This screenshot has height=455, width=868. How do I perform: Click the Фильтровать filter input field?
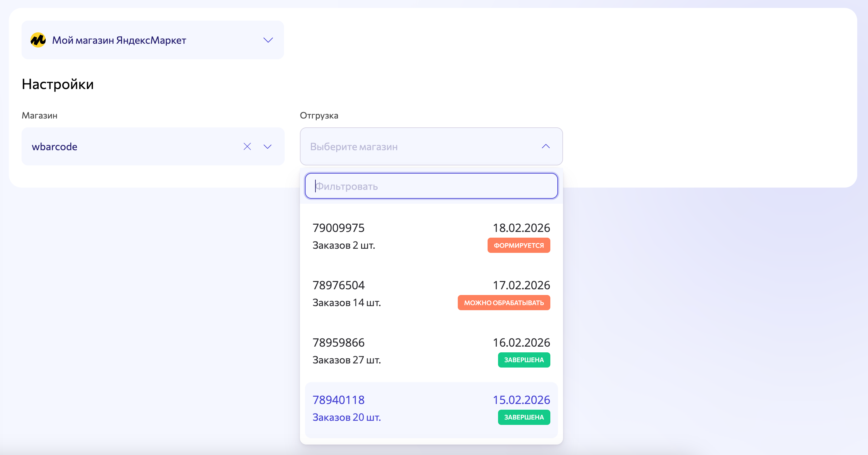click(431, 186)
